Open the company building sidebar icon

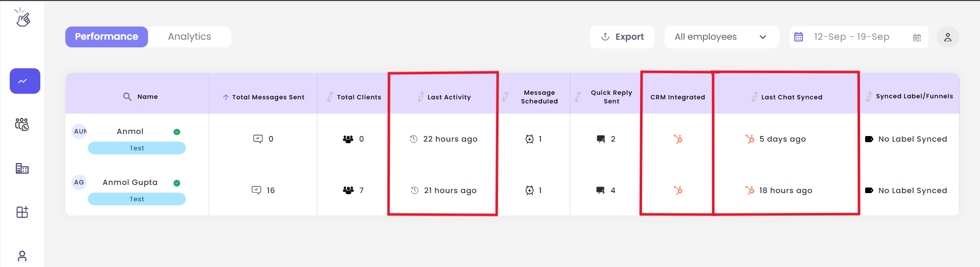click(x=22, y=168)
